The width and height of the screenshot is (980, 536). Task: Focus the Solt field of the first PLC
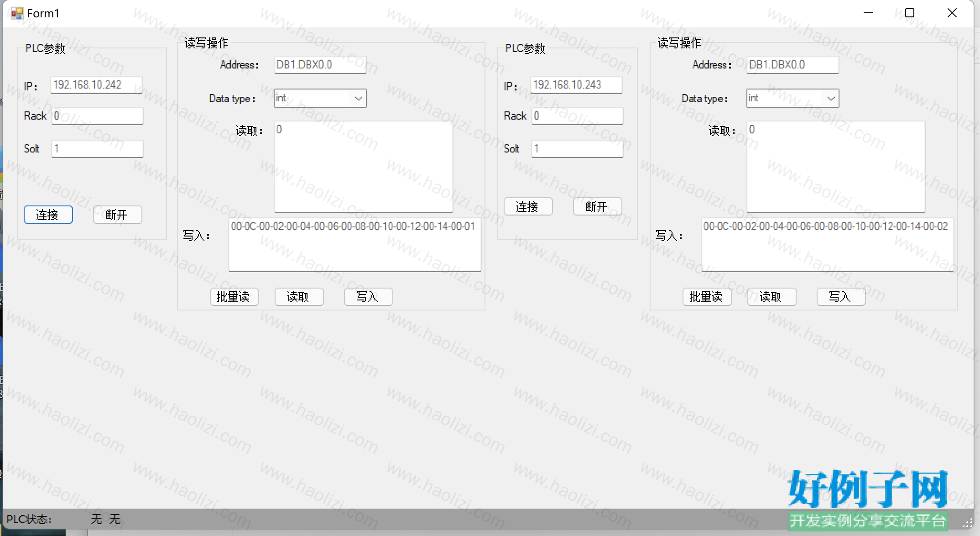coord(97,149)
